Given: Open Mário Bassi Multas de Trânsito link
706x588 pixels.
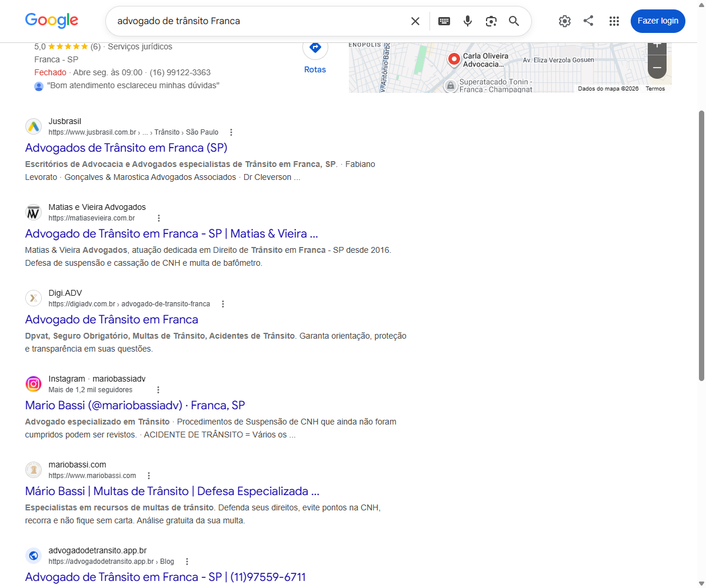Looking at the screenshot, I should click(x=172, y=491).
